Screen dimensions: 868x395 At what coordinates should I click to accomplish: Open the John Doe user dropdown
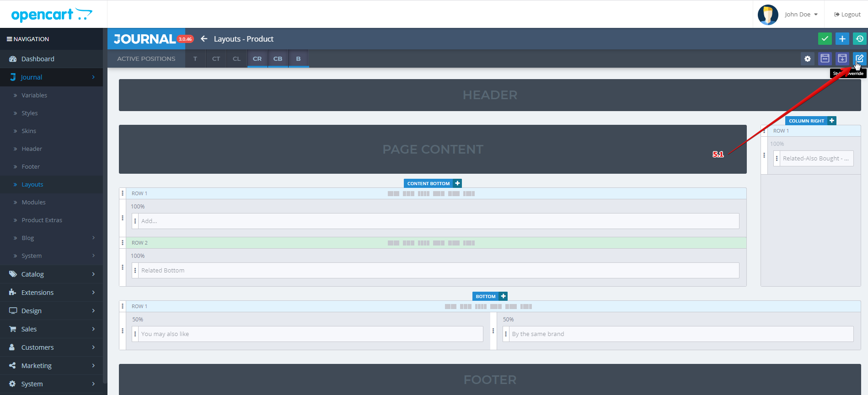click(x=801, y=15)
